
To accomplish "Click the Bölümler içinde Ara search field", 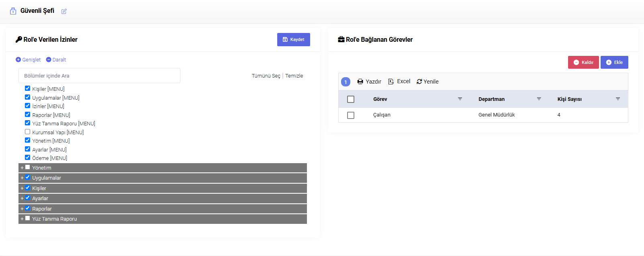I will [x=99, y=76].
